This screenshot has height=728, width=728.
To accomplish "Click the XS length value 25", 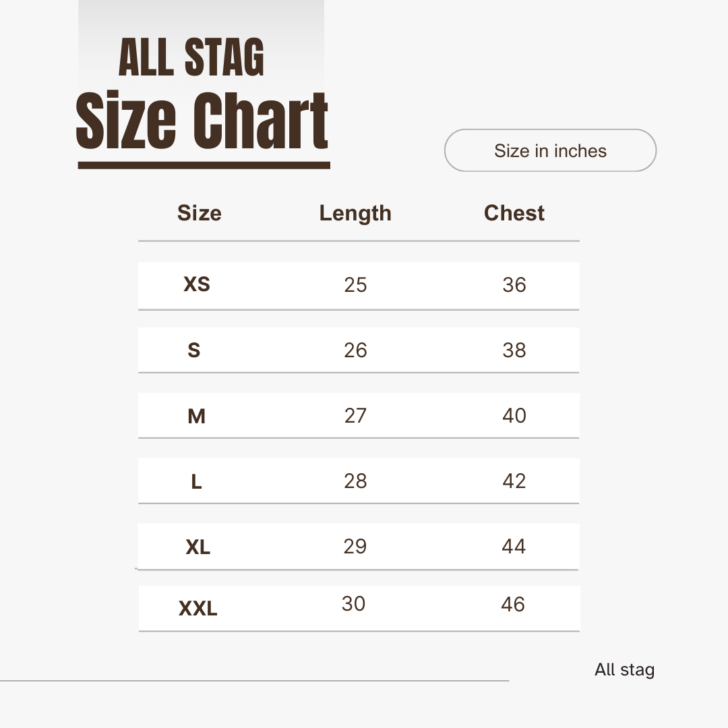I will 355,285.
